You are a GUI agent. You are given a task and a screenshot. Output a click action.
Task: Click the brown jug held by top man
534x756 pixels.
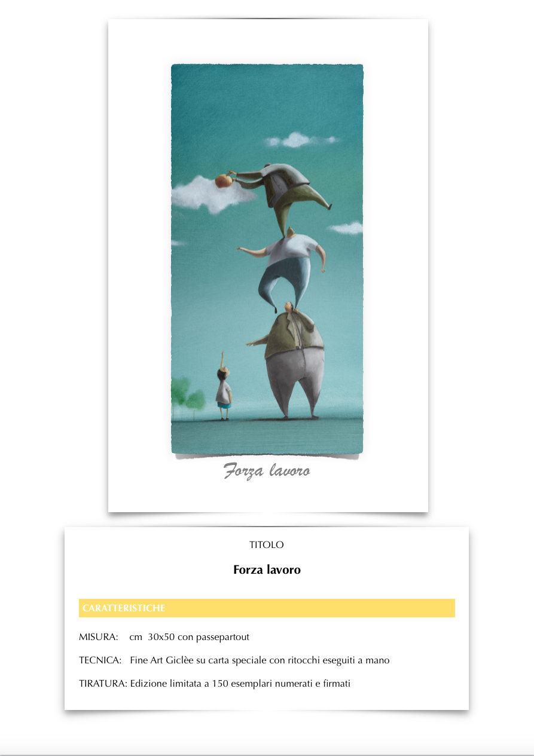[x=224, y=180]
